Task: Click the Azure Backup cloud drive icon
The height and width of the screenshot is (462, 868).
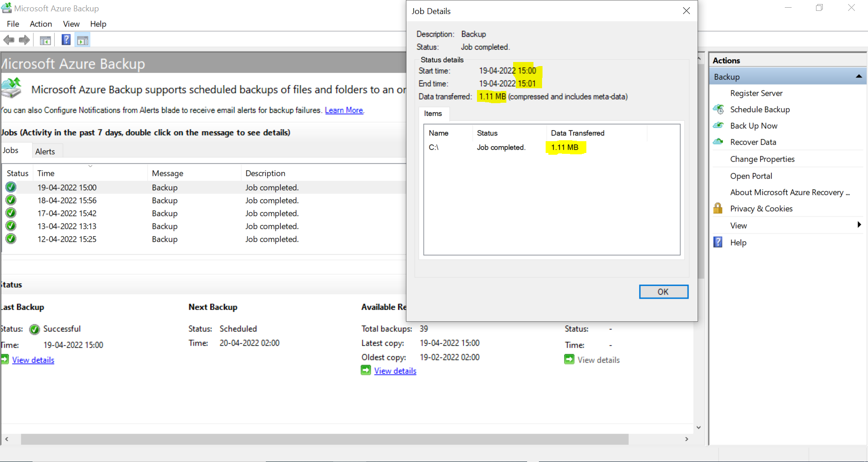Action: coord(11,88)
